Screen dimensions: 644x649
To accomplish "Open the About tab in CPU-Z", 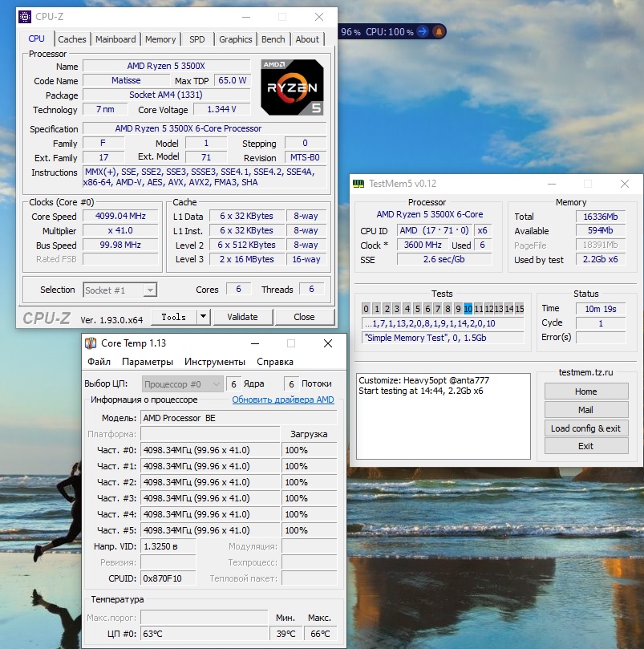I will (x=307, y=39).
